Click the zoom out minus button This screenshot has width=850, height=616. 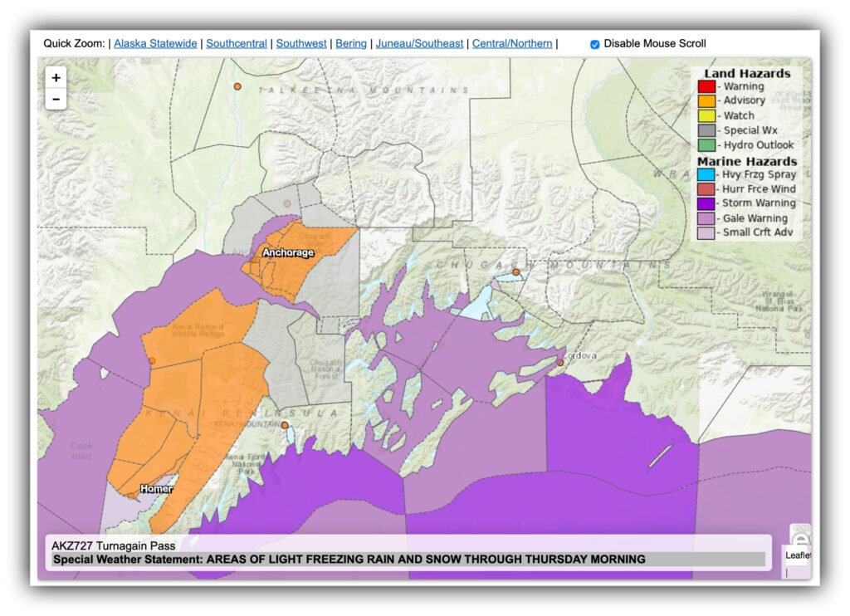click(x=56, y=99)
